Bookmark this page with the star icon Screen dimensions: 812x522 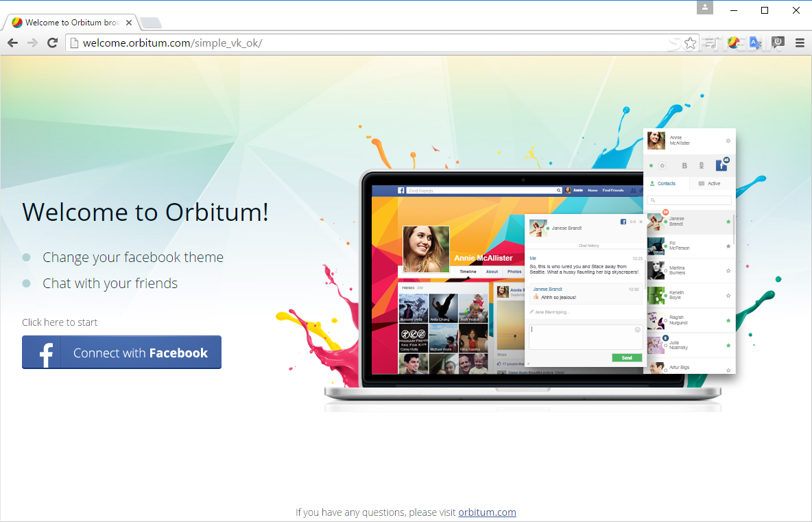(x=690, y=43)
